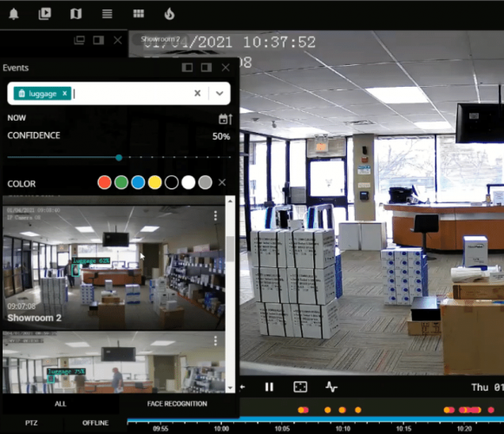Select the blue color filter
Image resolution: width=504 pixels, height=434 pixels.
pos(138,182)
